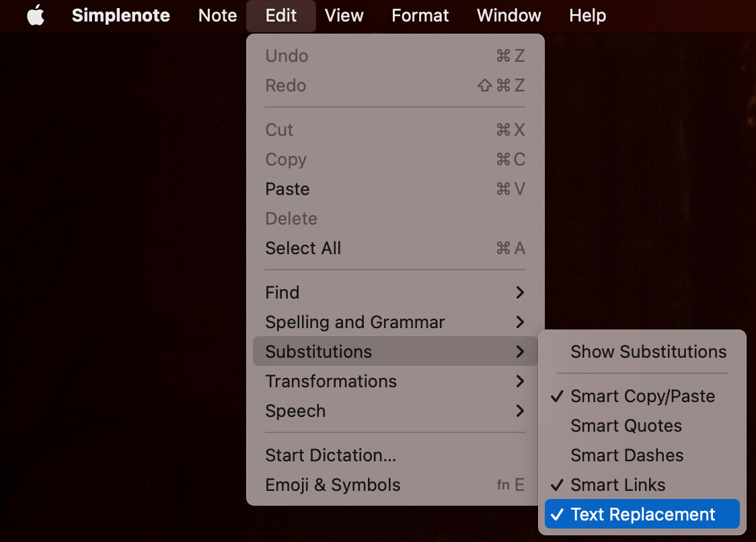756x542 pixels.
Task: Toggle the Text Replacement checkmark item
Action: (x=642, y=514)
